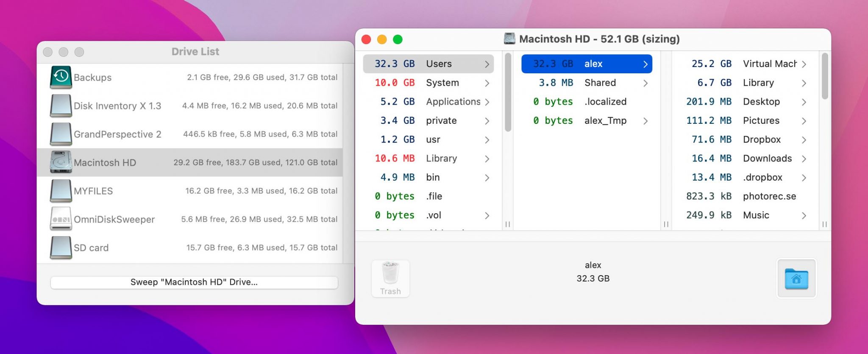The width and height of the screenshot is (868, 354).
Task: Select the .localized row
Action: 587,102
